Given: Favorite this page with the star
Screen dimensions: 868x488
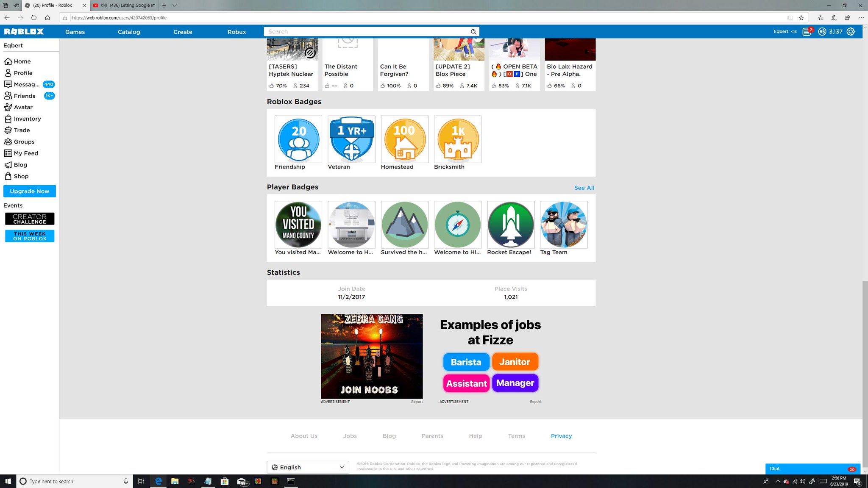Looking at the screenshot, I should click(801, 18).
